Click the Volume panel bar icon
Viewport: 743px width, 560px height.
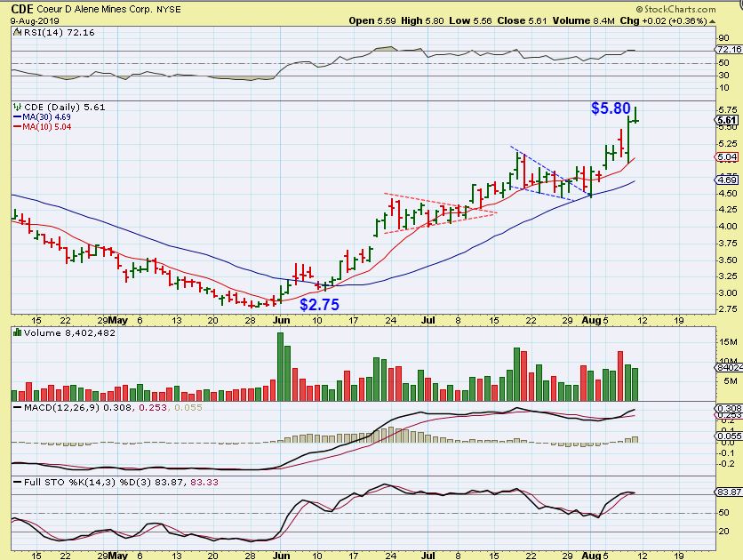pyautogui.click(x=18, y=332)
